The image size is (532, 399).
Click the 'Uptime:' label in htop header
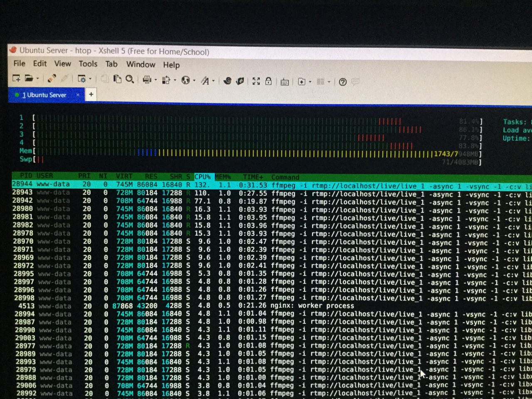point(516,138)
